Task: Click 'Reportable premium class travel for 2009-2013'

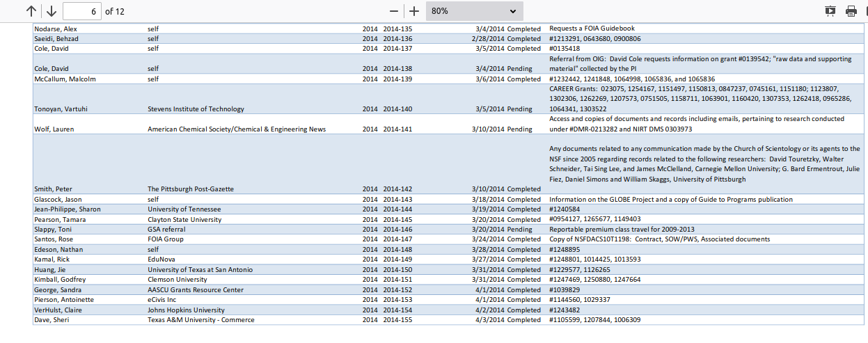Action: (622, 230)
